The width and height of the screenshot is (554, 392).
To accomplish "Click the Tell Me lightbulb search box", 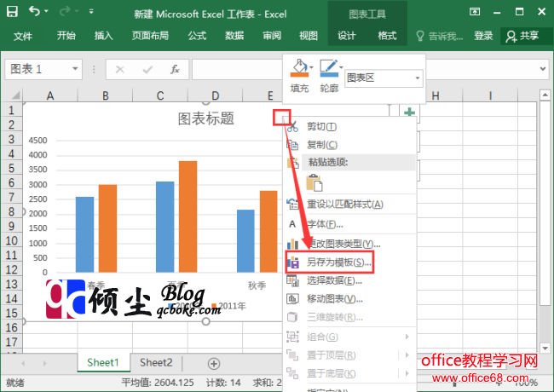I will tap(439, 36).
